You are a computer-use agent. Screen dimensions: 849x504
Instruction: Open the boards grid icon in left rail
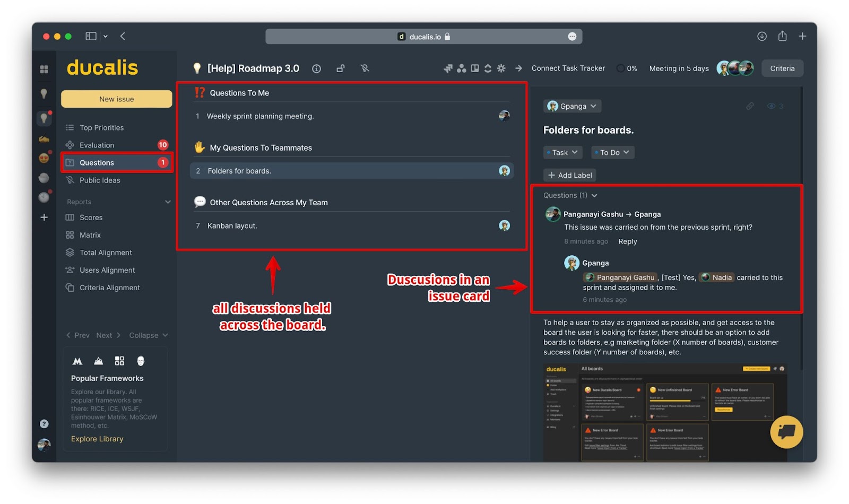click(44, 69)
